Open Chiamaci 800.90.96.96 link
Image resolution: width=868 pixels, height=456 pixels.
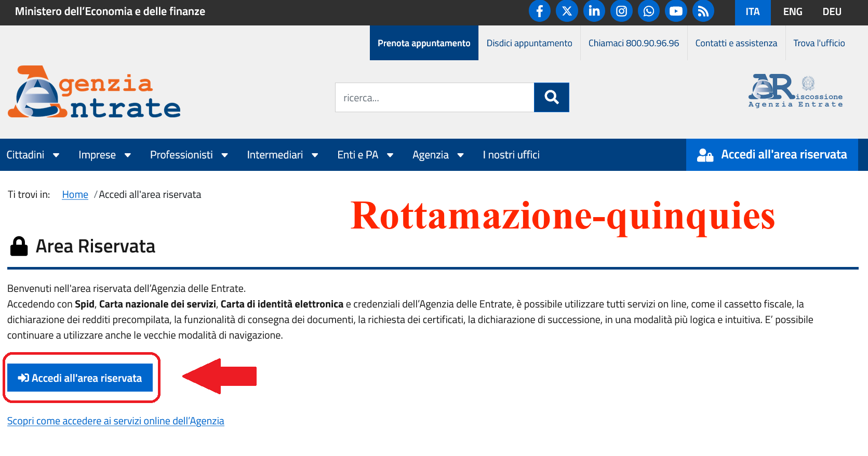634,43
